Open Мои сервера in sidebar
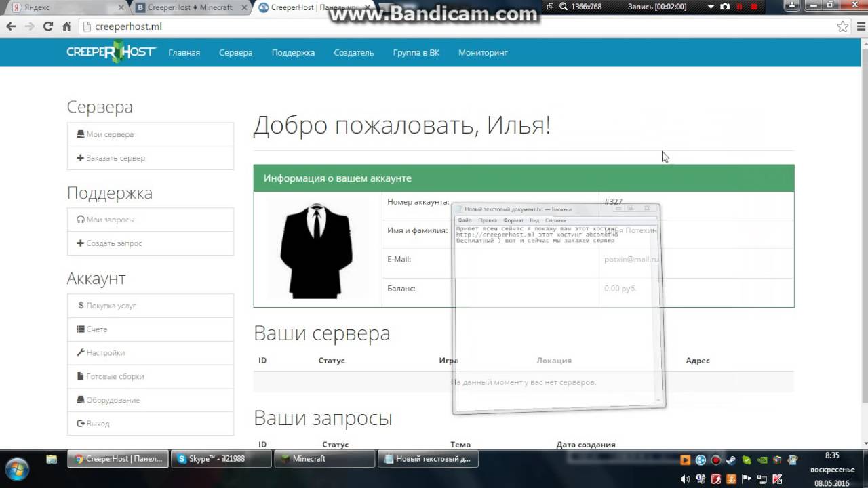The width and height of the screenshot is (868, 488). point(151,134)
